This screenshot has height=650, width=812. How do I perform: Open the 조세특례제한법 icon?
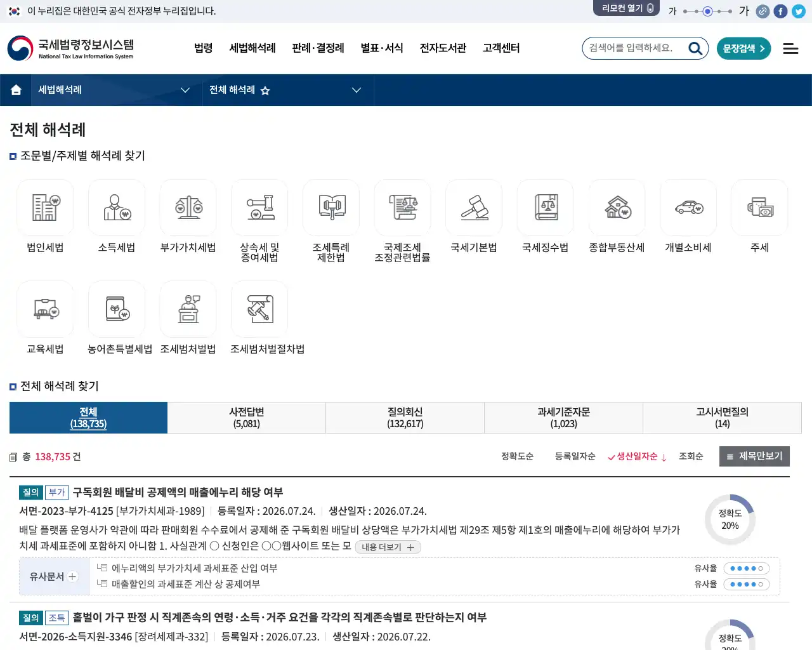[331, 208]
